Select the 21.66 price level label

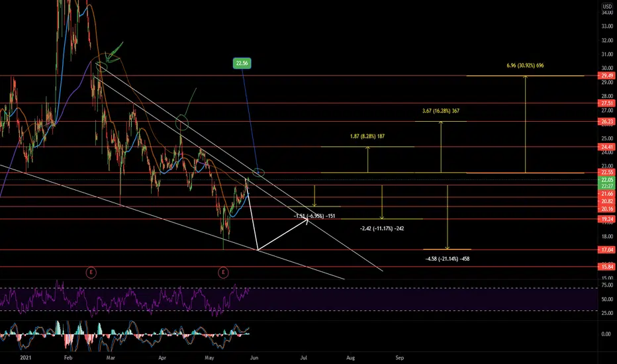pyautogui.click(x=606, y=194)
